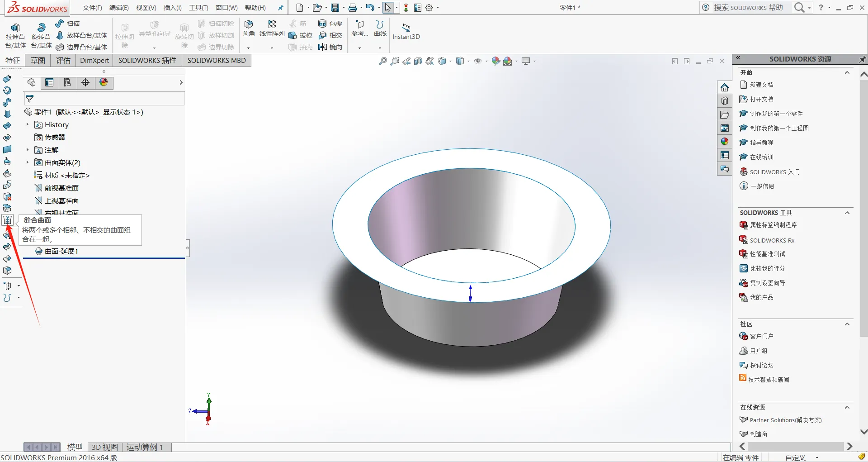Toggle the pin on SOLIDWORKS Resources panel
This screenshot has width=868, height=462.
862,59
